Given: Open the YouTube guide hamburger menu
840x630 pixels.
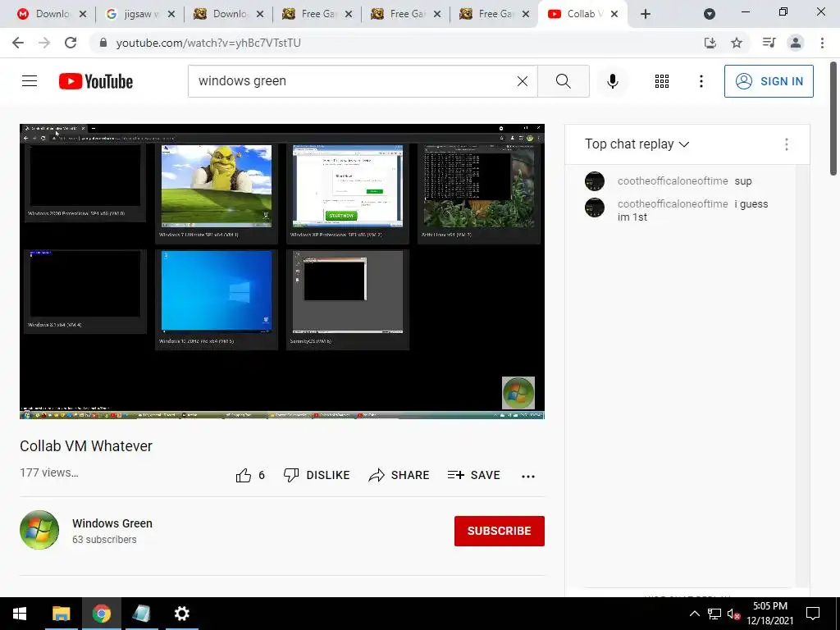Looking at the screenshot, I should pyautogui.click(x=30, y=81).
